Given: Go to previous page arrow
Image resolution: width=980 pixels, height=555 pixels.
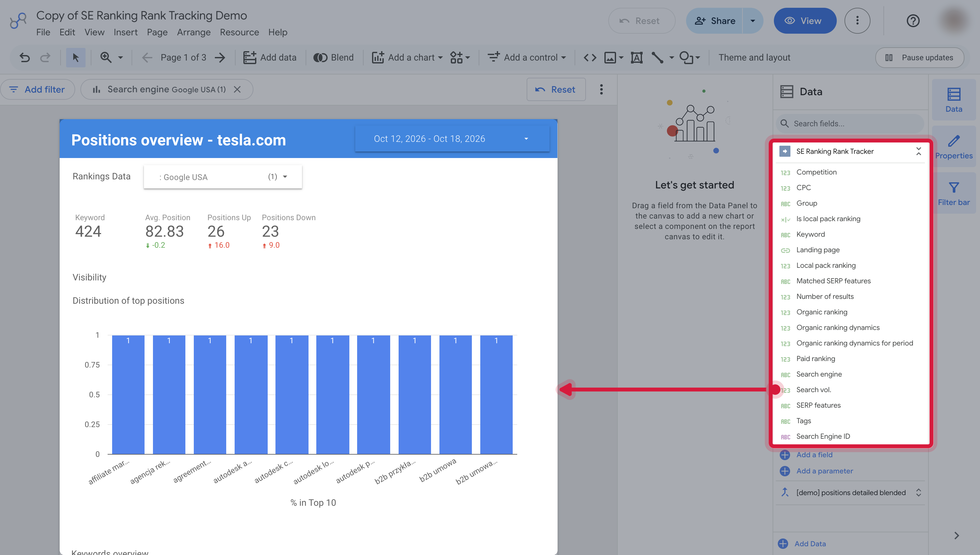Looking at the screenshot, I should click(x=147, y=58).
